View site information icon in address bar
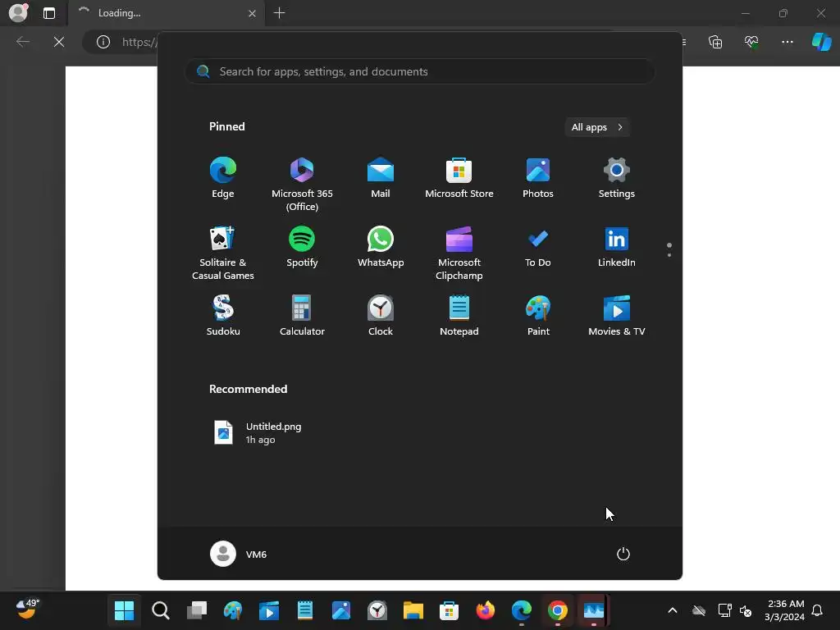This screenshot has height=630, width=840. (x=103, y=42)
